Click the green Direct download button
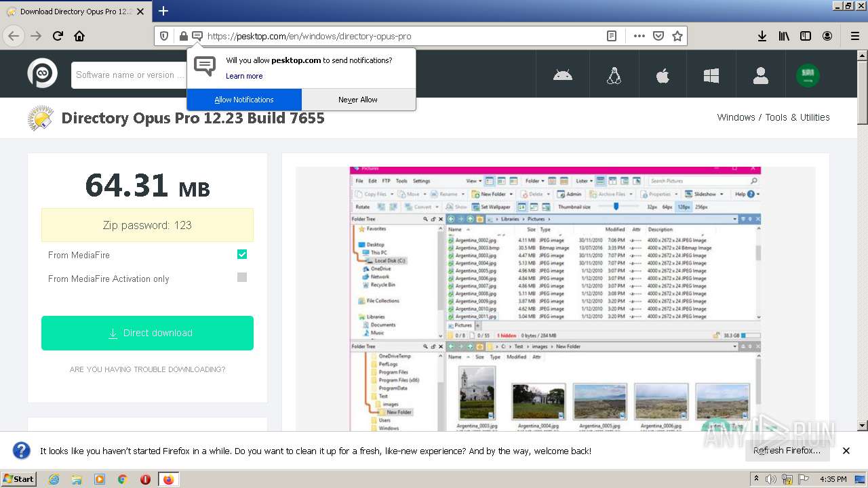This screenshot has height=488, width=868. click(x=147, y=333)
